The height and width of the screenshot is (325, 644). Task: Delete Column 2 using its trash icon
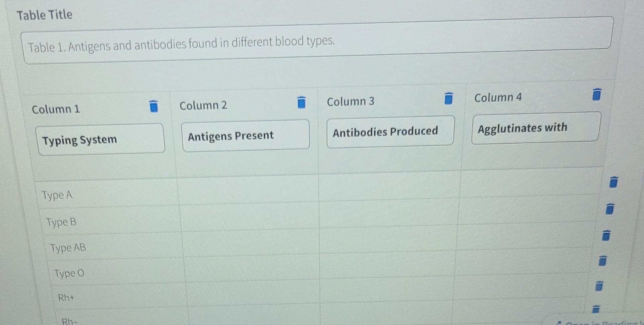pos(301,102)
